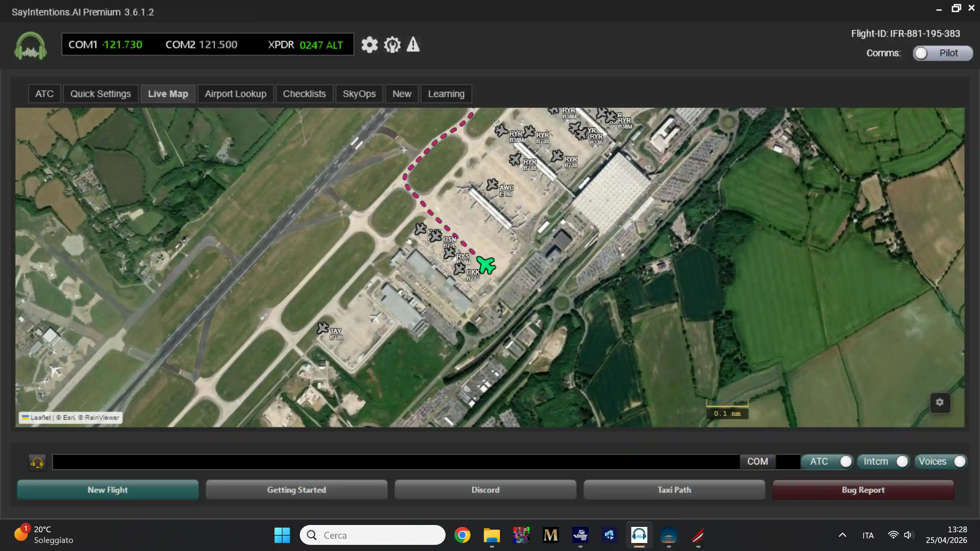980x551 pixels.
Task: Select the AWC E190 aircraft marker
Action: point(492,184)
